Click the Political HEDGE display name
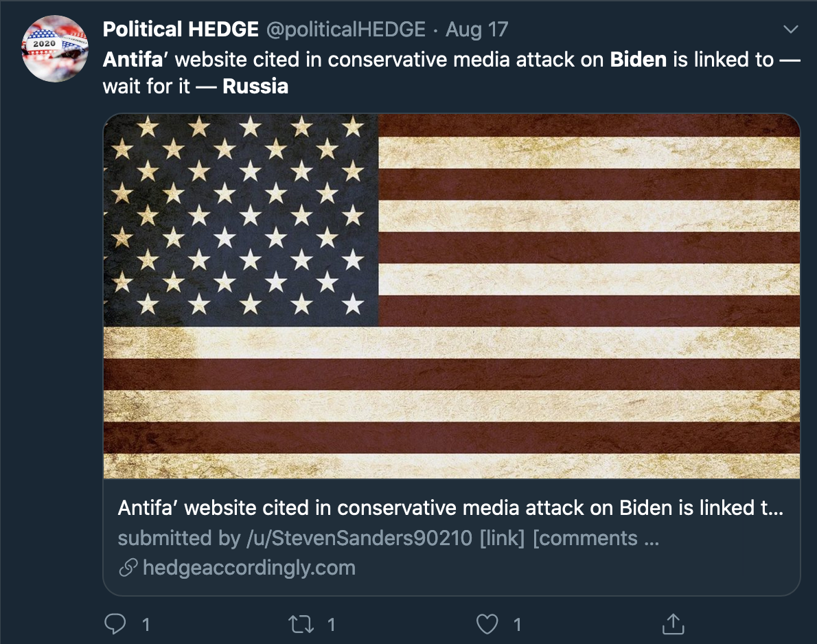The height and width of the screenshot is (644, 817). tap(181, 29)
